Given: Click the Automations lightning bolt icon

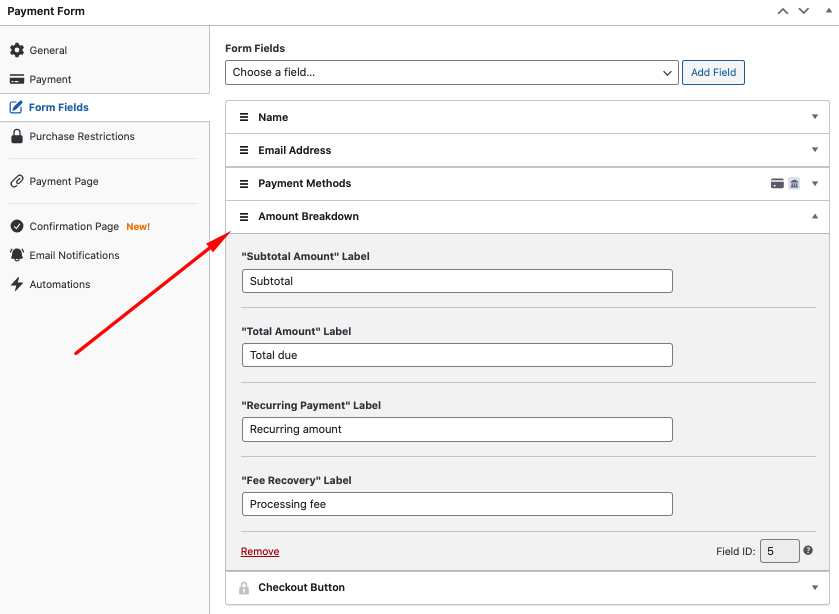Looking at the screenshot, I should 17,284.
